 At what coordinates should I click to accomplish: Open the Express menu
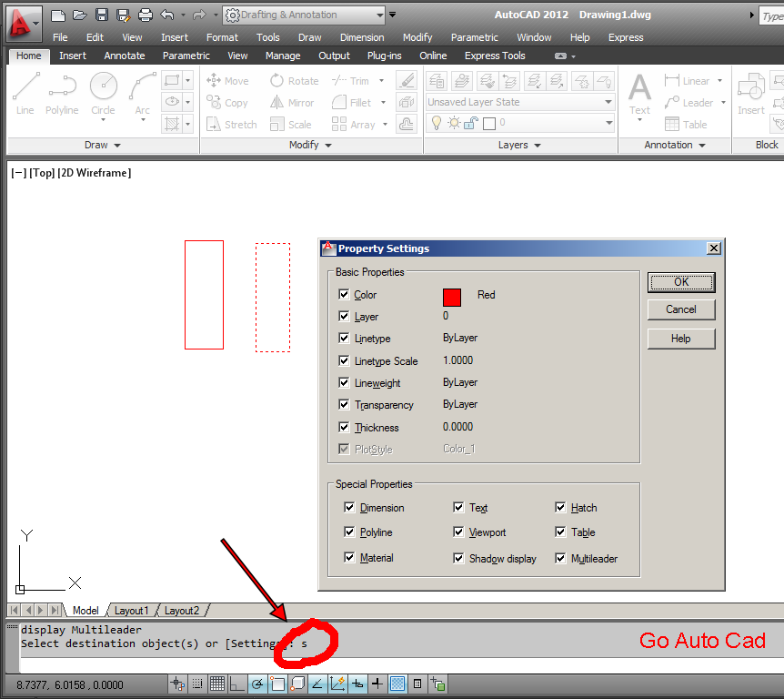tap(626, 37)
